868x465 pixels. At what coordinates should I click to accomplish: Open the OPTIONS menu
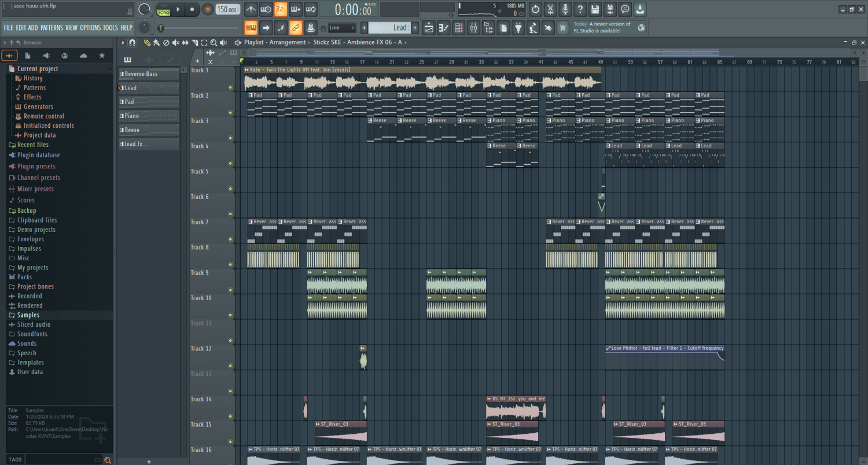pos(90,28)
